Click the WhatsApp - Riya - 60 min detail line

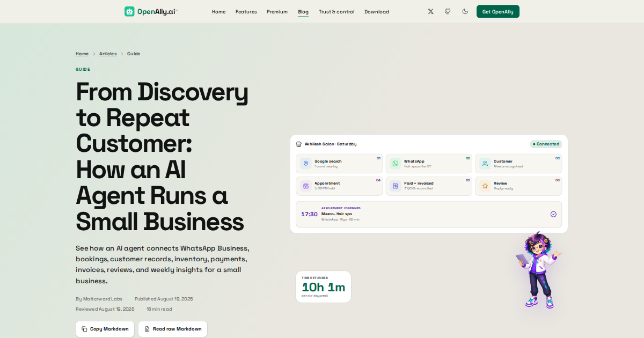[340, 219]
